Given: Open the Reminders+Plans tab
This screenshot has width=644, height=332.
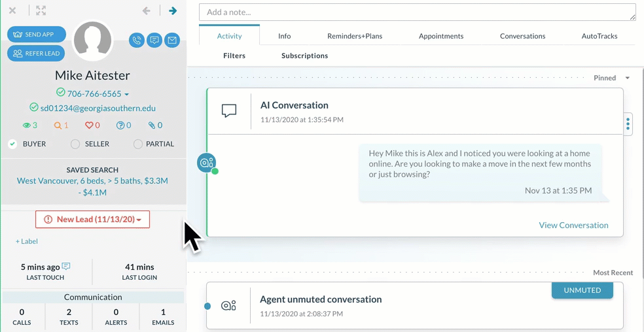Looking at the screenshot, I should point(355,36).
